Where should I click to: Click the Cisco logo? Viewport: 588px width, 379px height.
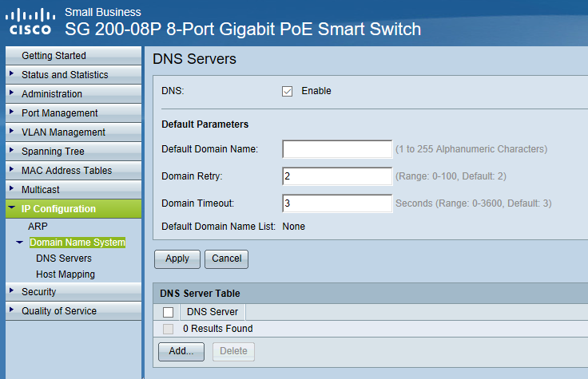pyautogui.click(x=30, y=22)
